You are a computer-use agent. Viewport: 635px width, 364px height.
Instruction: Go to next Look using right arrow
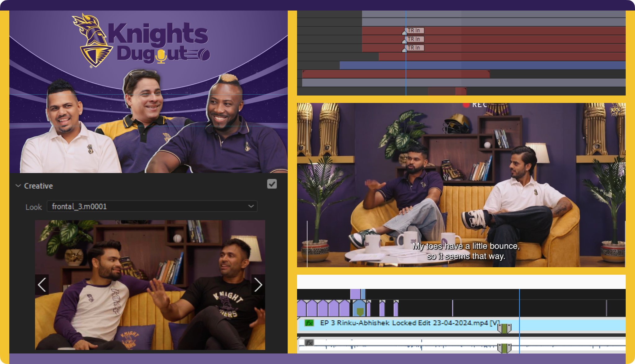point(258,285)
